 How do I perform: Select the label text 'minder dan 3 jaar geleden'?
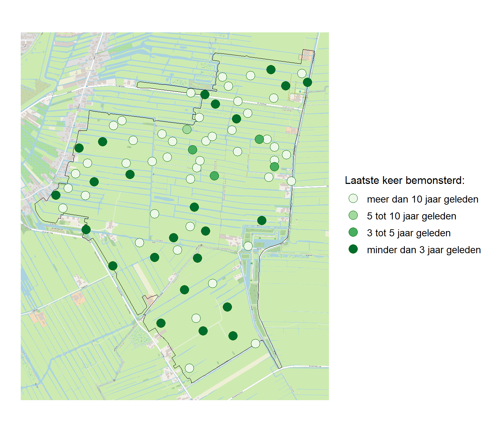(424, 250)
